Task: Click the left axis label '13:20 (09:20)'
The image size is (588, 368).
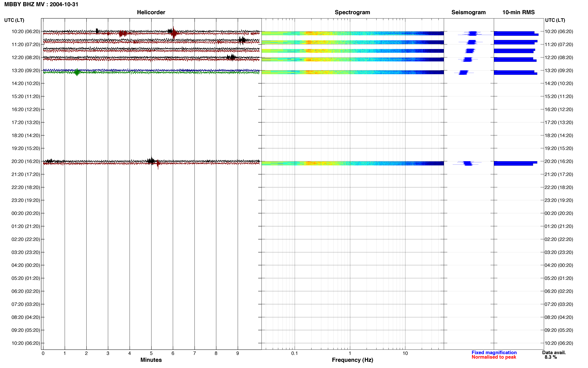Action: pyautogui.click(x=26, y=71)
